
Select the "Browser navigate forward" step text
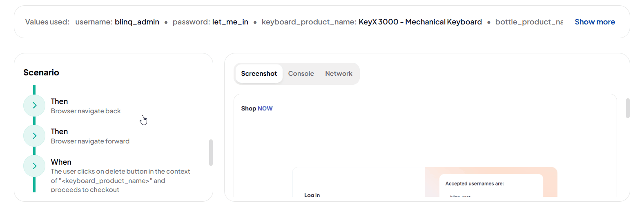90,141
